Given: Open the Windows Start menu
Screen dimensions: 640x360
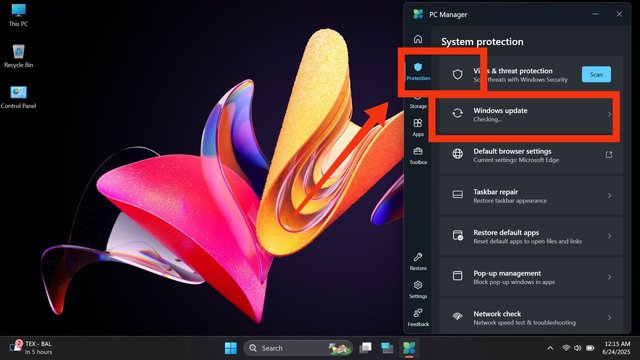Looking at the screenshot, I should (231, 348).
